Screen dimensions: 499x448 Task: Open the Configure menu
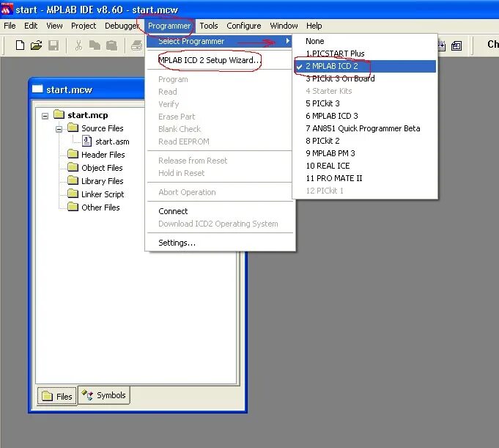point(244,26)
